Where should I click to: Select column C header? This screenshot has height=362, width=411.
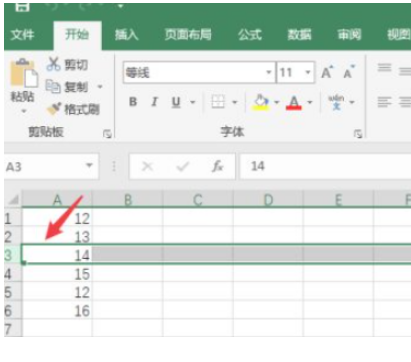(x=198, y=200)
